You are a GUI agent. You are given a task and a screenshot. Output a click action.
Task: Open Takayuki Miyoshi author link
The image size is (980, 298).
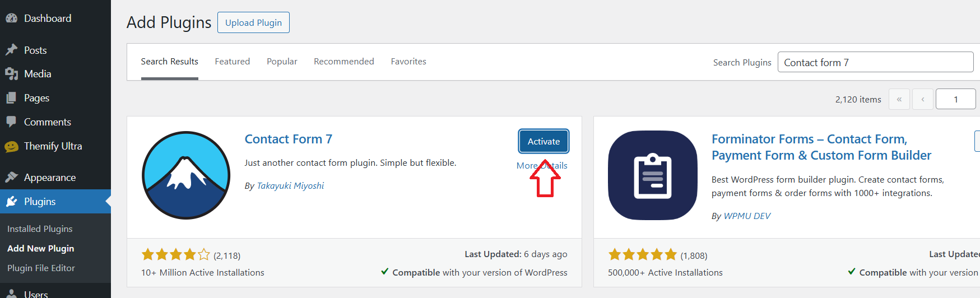click(x=290, y=186)
